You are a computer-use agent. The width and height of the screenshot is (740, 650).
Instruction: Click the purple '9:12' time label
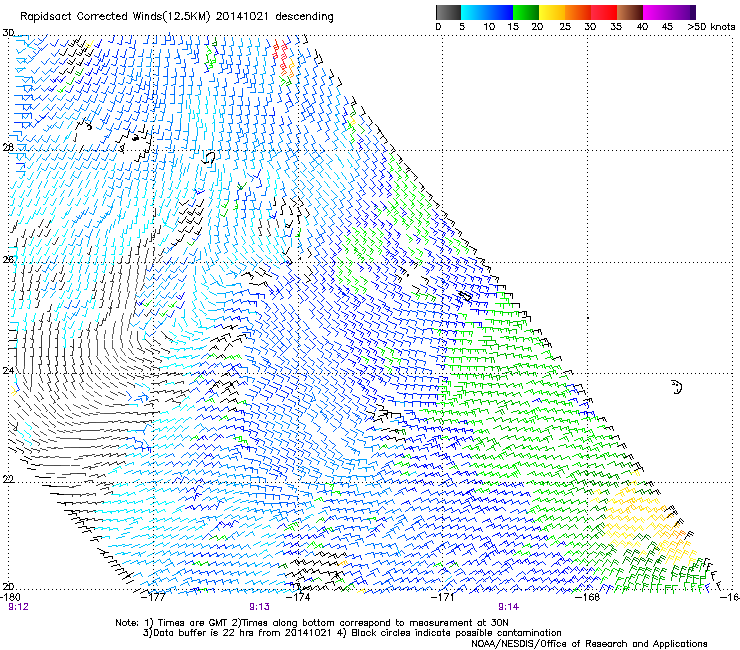click(18, 607)
